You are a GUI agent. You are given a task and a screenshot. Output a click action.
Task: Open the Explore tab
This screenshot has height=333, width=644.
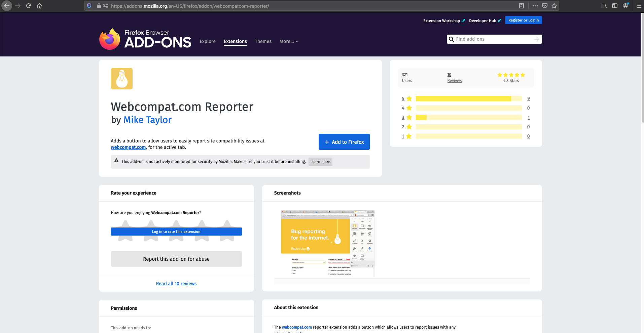pos(208,41)
